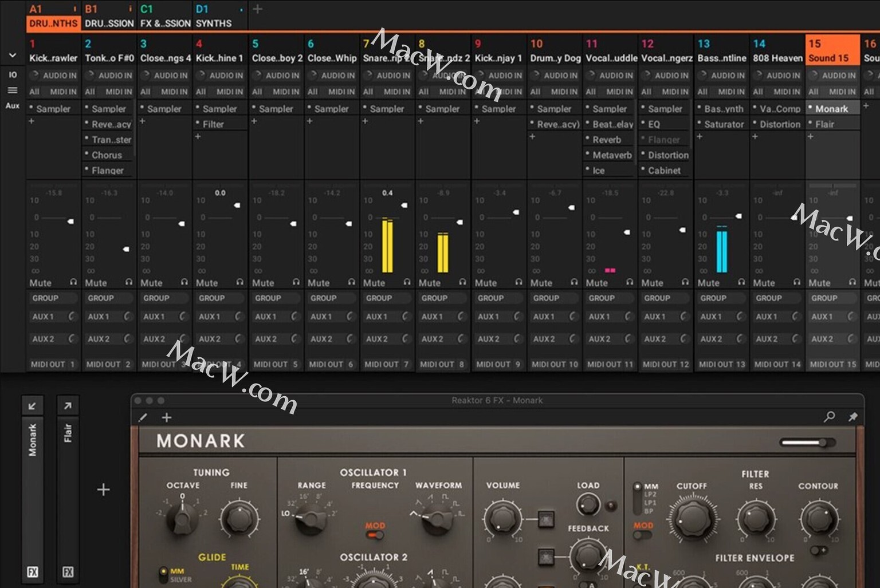This screenshot has width=880, height=588.
Task: Add a plug-in with the large plus beside Flair
Action: [103, 490]
